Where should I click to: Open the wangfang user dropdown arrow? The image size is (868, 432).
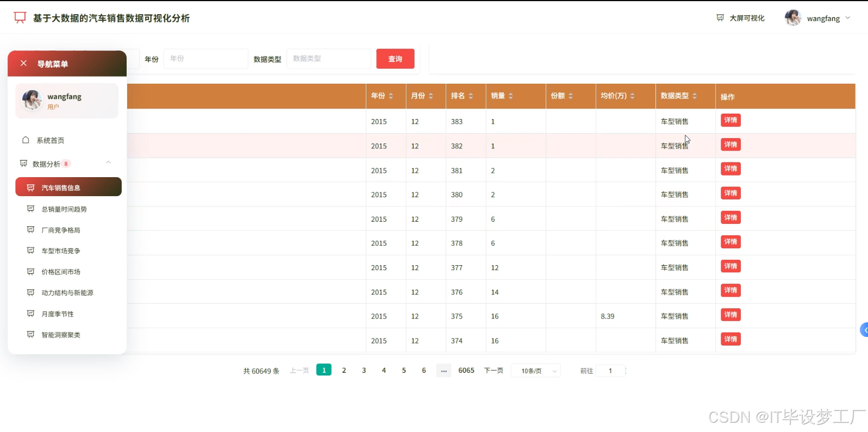(x=848, y=18)
